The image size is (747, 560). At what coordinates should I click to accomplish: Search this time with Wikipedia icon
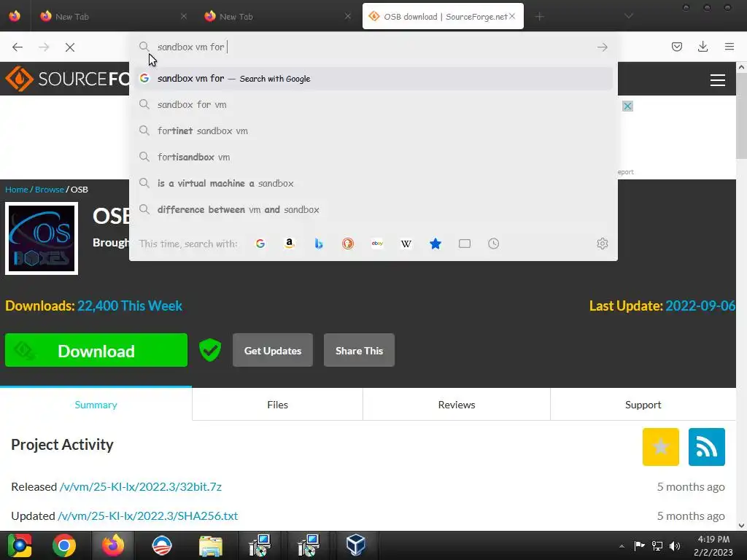coord(406,244)
